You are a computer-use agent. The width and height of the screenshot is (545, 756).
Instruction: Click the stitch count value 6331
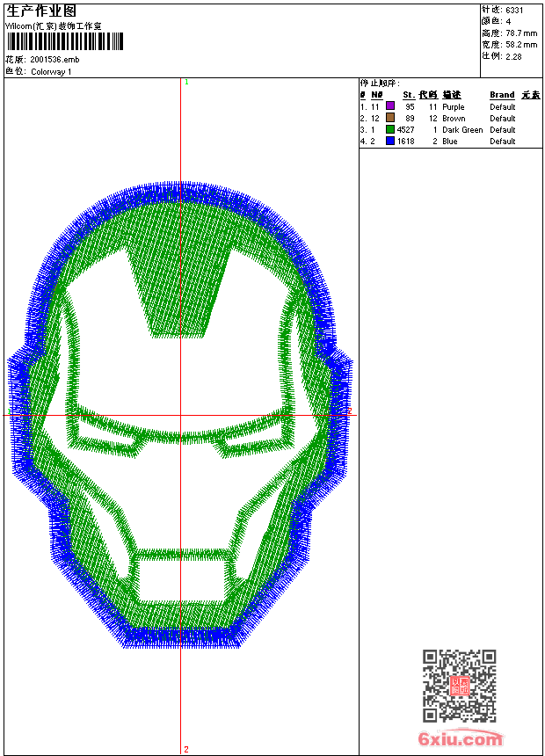(514, 10)
